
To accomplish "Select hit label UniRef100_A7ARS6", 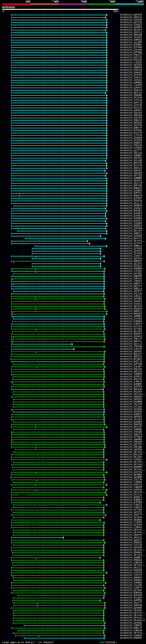I will click(131, 635).
